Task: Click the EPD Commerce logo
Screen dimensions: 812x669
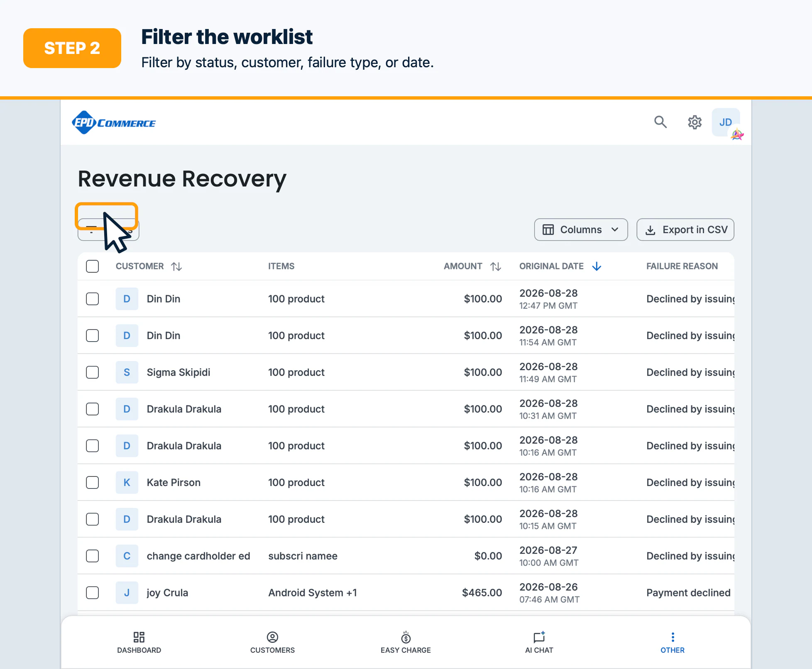Action: (114, 122)
